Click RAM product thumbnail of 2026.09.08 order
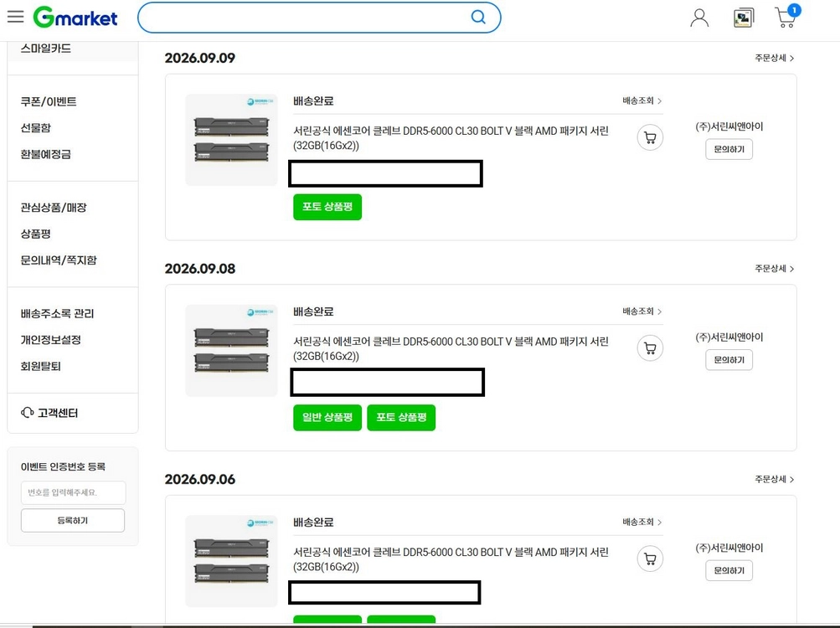This screenshot has height=628, width=840. (231, 351)
